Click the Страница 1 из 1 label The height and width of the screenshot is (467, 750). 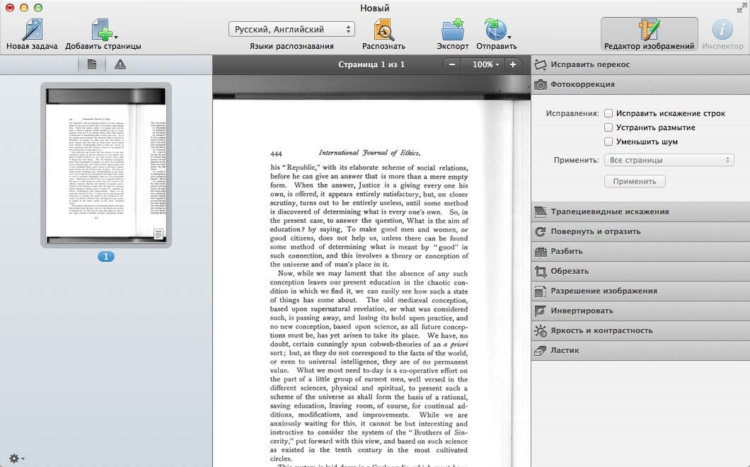coord(371,64)
